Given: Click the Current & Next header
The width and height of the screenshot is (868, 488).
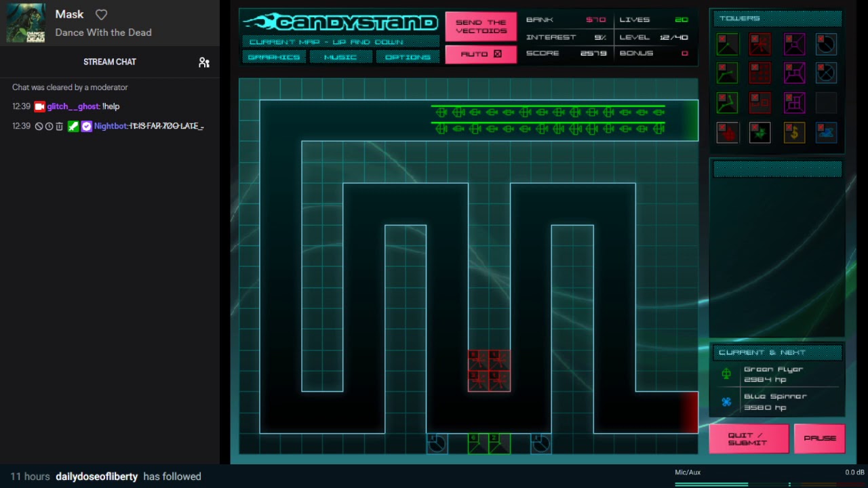Looking at the screenshot, I should 777,352.
